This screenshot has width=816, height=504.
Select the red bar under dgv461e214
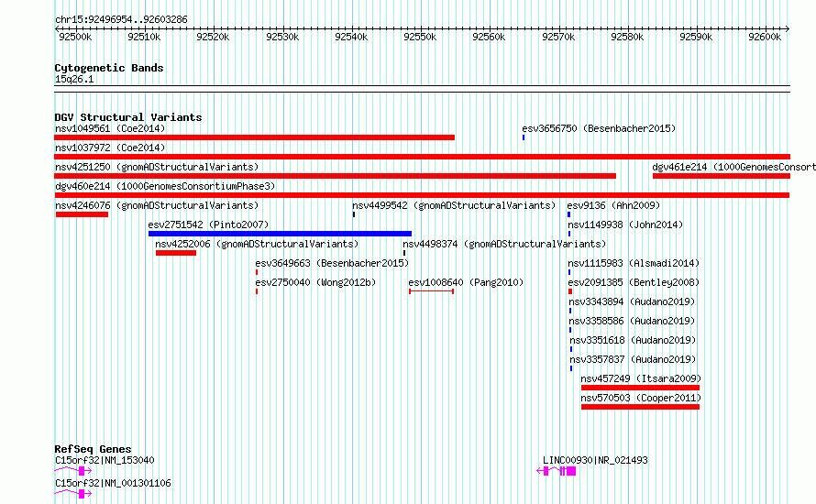tap(722, 176)
